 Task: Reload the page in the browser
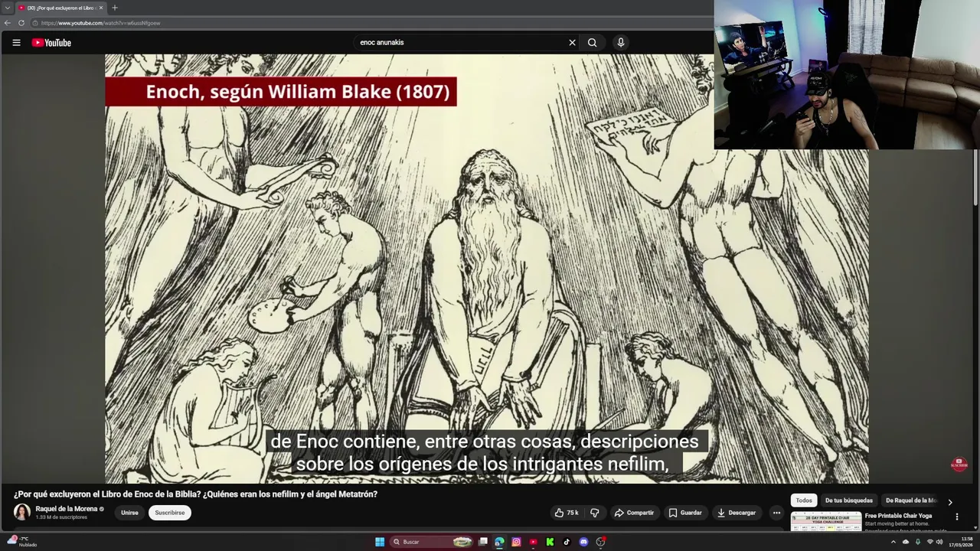(x=21, y=23)
